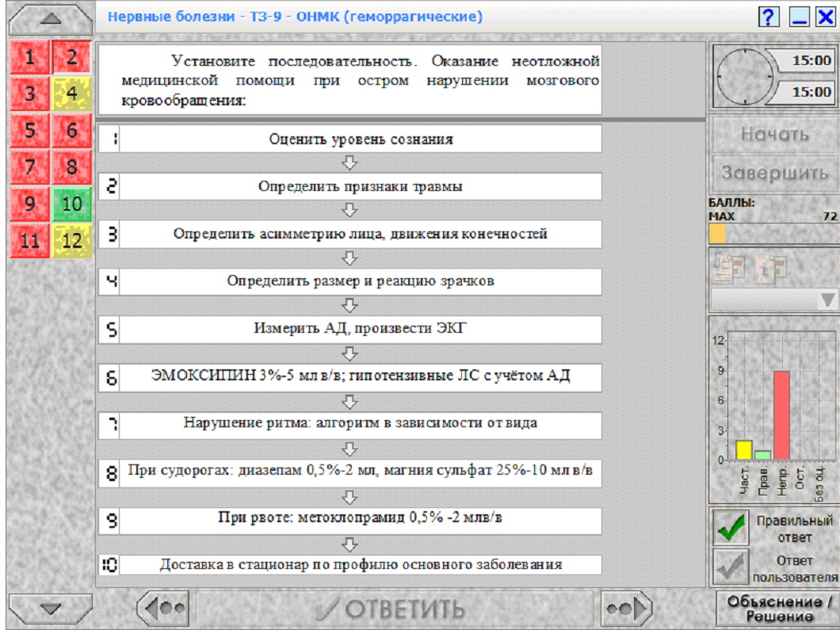Open the green question 10 tile
This screenshot has height=630, width=840.
pyautogui.click(x=72, y=204)
